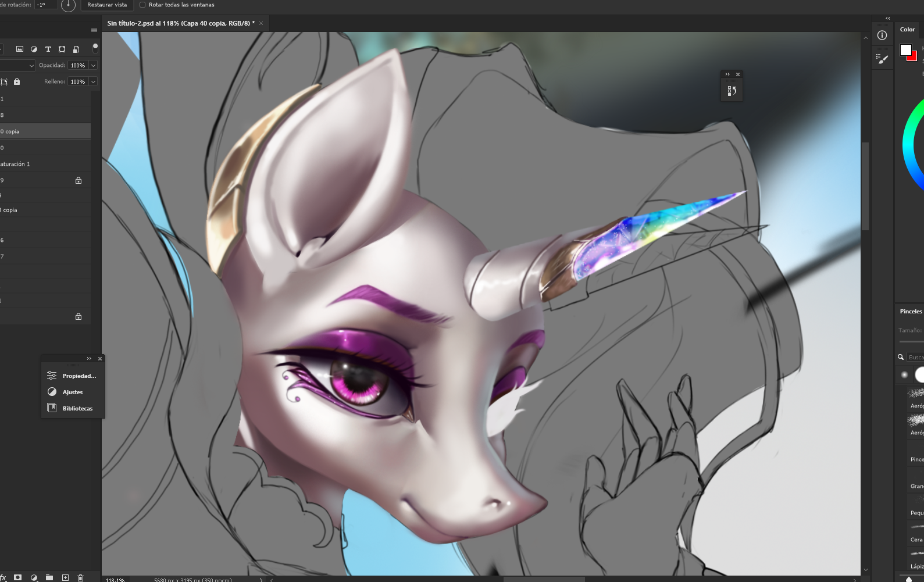Screen dimensions: 924x582
Task: Click the lock all layer attributes icon
Action: coord(17,82)
